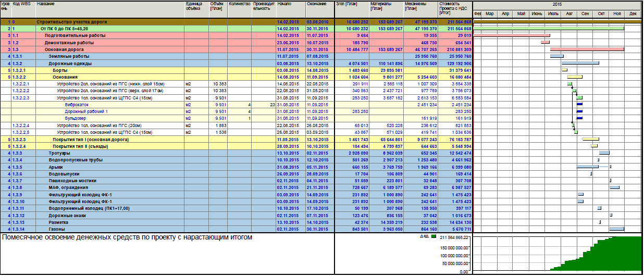Click the Окт month header

601,14
